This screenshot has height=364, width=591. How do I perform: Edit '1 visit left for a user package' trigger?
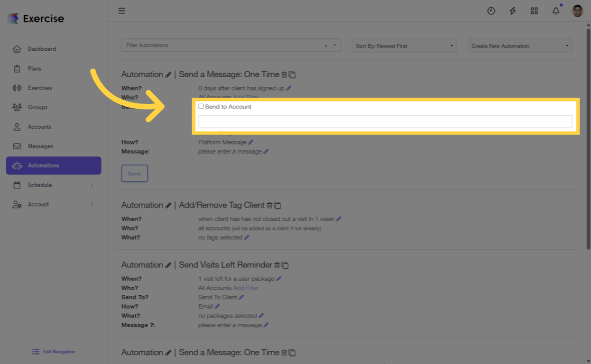279,279
